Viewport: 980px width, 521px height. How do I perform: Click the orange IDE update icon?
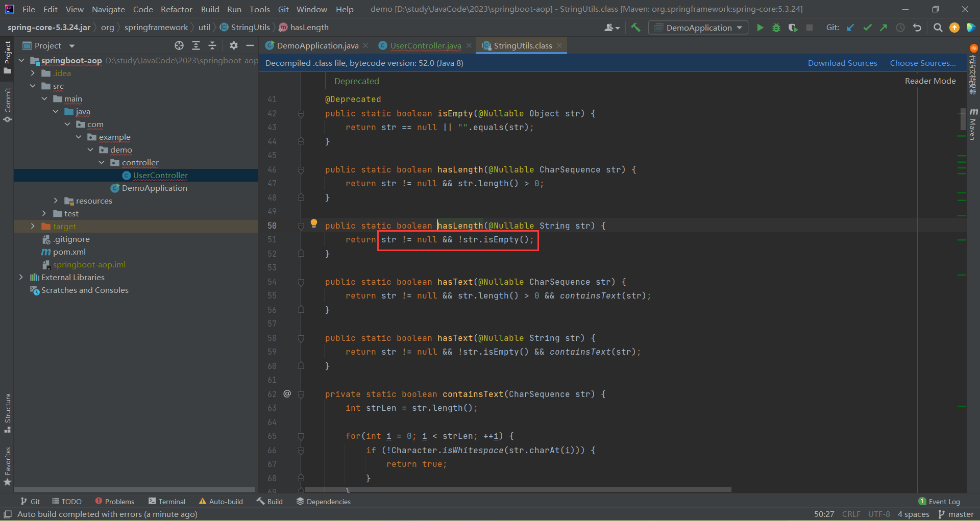[954, 28]
